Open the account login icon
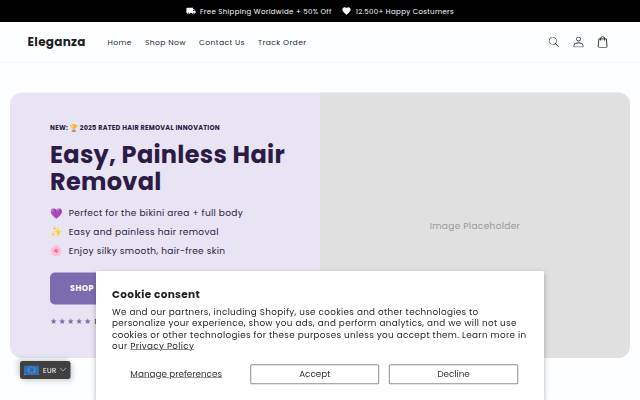Viewport: 640px width, 400px height. click(578, 42)
